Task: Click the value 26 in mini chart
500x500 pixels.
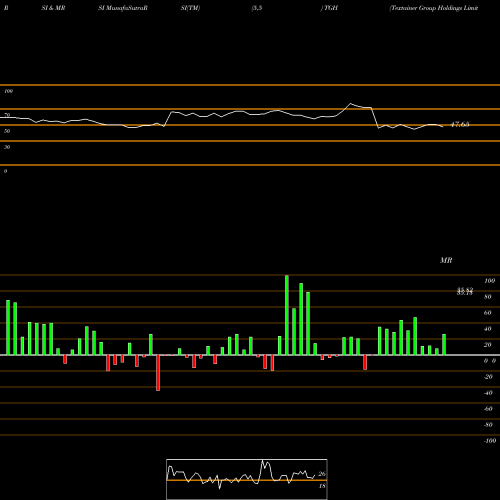Action: (x=322, y=474)
